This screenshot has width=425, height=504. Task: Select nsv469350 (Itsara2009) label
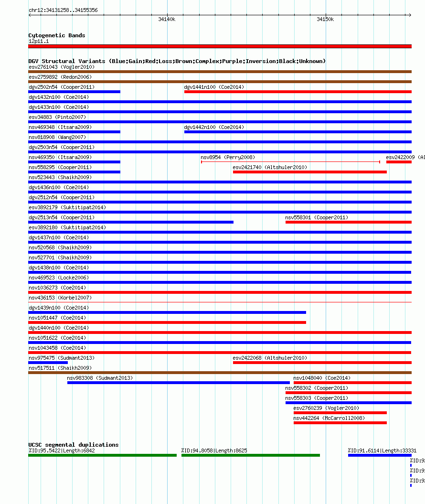[60, 157]
